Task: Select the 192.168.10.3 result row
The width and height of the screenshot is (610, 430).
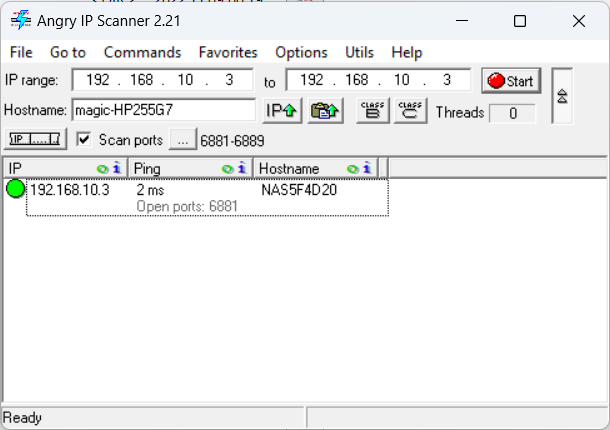Action: (207, 197)
